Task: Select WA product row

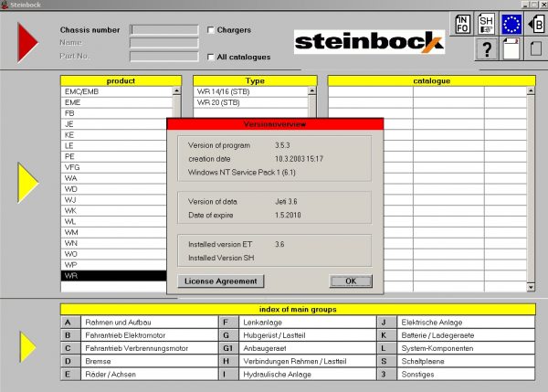Action: pos(114,178)
